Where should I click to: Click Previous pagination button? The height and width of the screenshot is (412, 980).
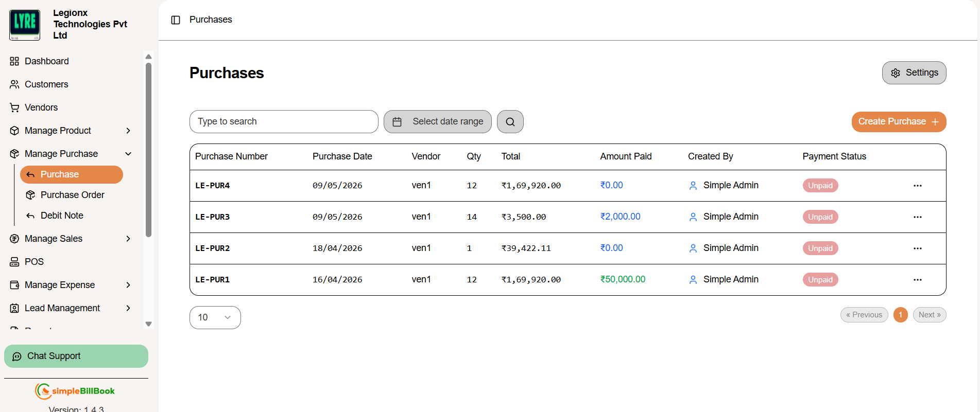click(864, 315)
